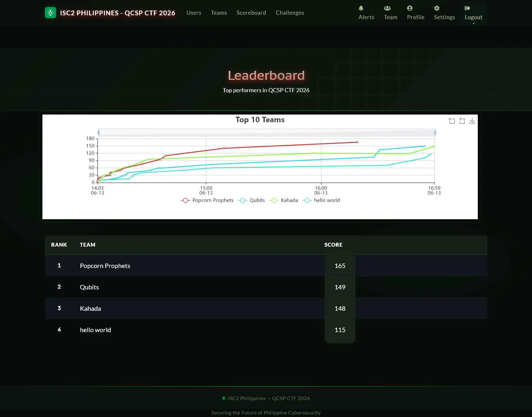Open the Teams nav menu

pos(219,13)
